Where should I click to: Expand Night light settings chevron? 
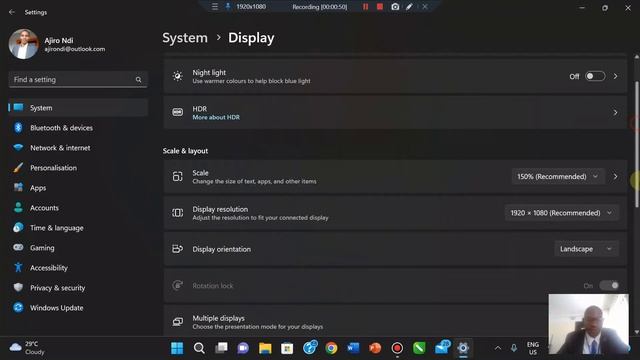615,76
